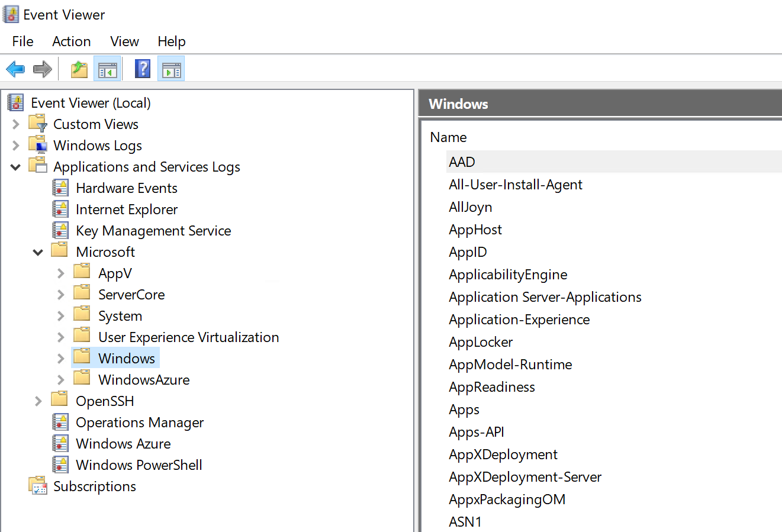Click the Microsoft folder icon
Screen dimensions: 782x532
(x=59, y=250)
